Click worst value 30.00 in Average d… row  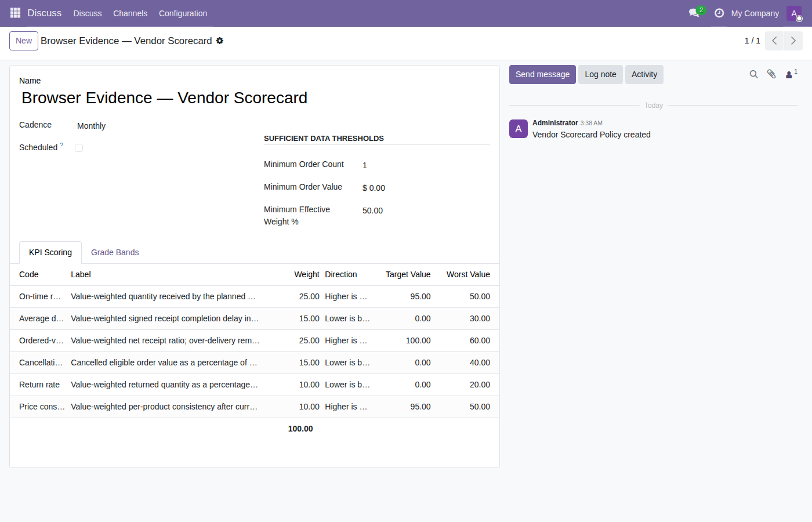point(480,318)
